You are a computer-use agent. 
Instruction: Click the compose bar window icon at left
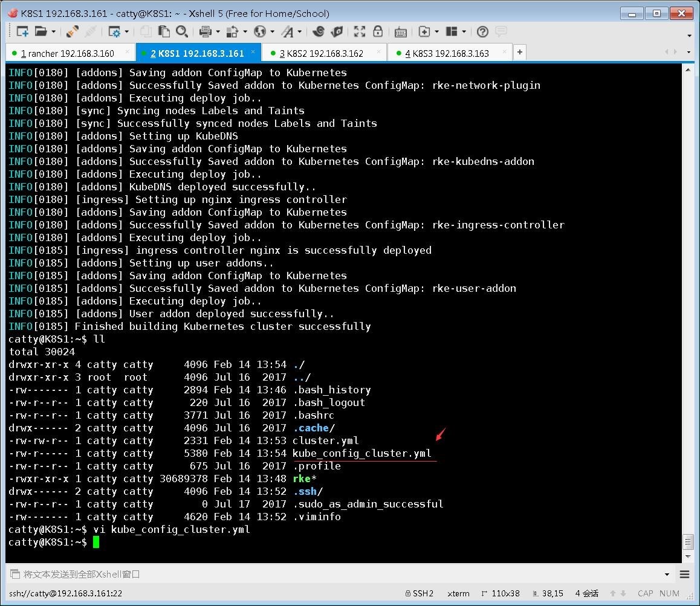(x=15, y=574)
